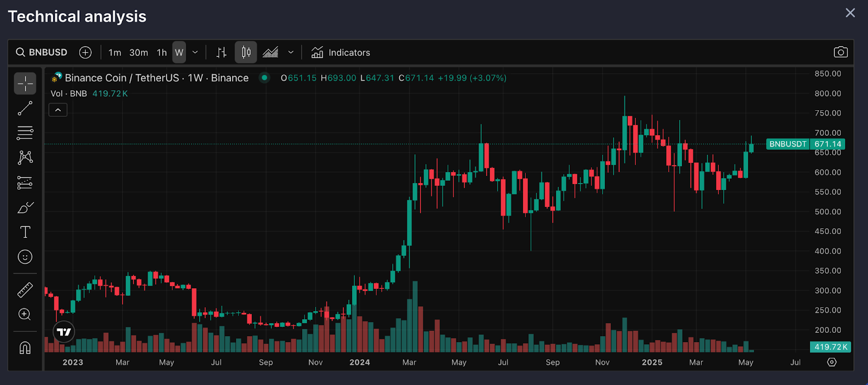Add a symbol to compare

coord(85,52)
